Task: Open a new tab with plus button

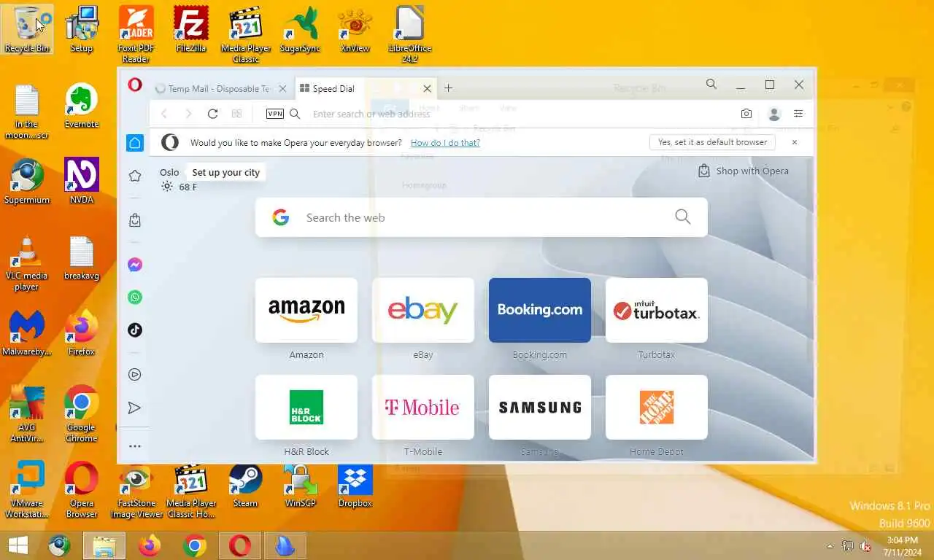Action: [x=448, y=88]
